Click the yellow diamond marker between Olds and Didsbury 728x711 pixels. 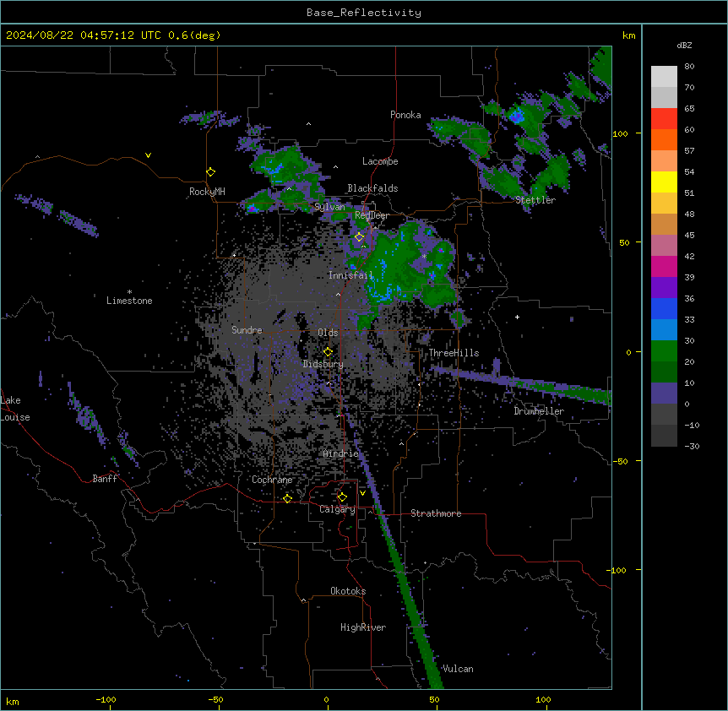(328, 352)
